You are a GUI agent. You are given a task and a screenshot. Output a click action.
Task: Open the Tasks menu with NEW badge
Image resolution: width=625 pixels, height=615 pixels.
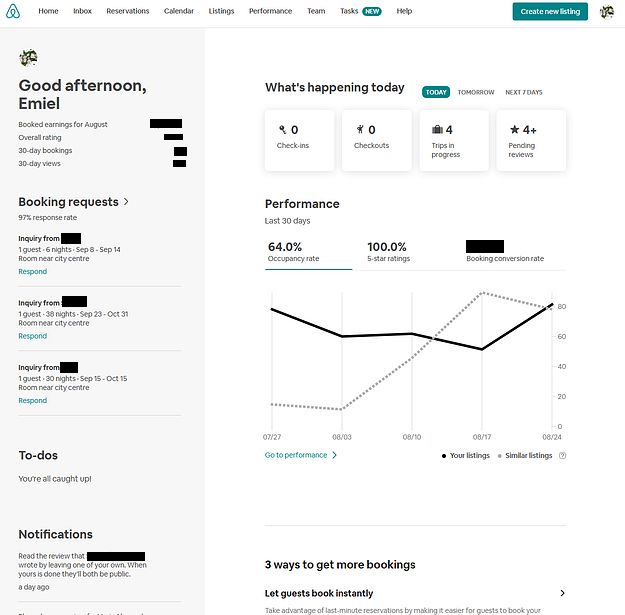tap(360, 11)
